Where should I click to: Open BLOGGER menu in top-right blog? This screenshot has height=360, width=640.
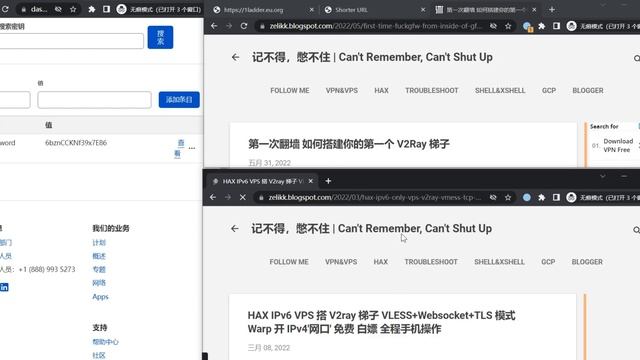(588, 91)
